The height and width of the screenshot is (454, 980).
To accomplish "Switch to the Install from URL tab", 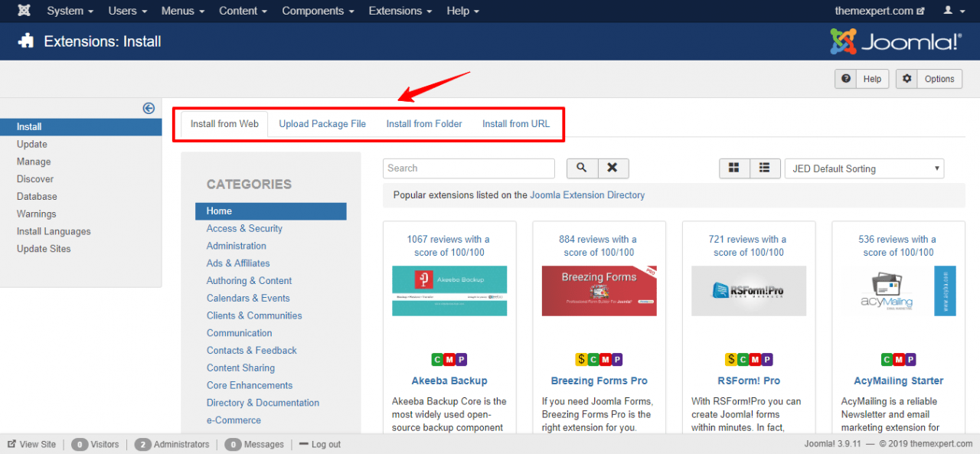I will pos(515,122).
